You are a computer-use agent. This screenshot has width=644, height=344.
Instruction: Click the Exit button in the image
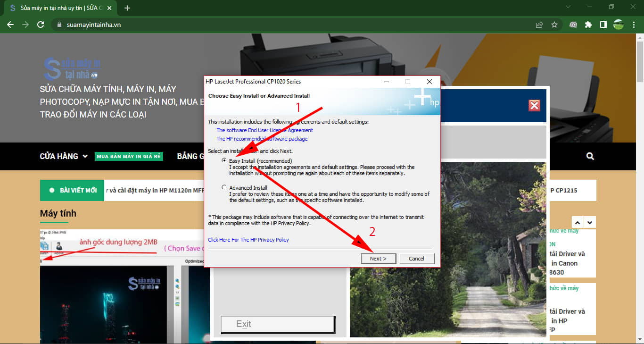coord(278,324)
